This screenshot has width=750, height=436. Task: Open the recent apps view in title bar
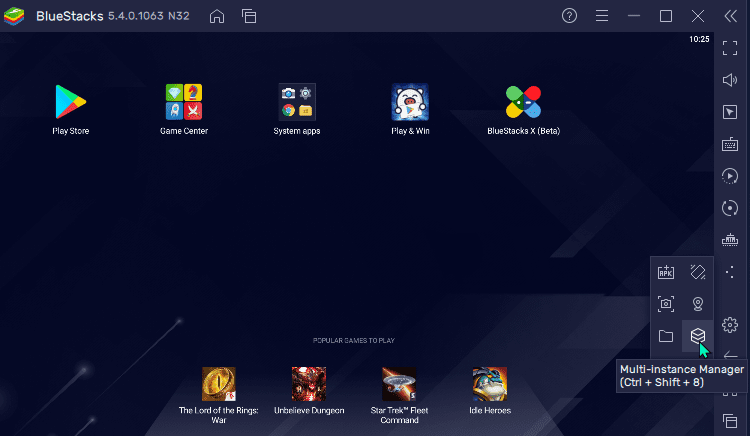249,16
